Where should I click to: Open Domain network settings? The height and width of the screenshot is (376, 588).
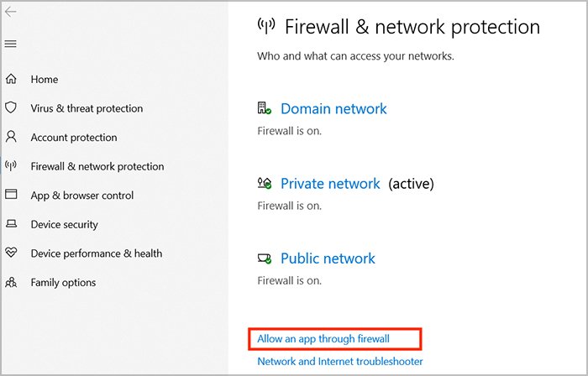333,108
